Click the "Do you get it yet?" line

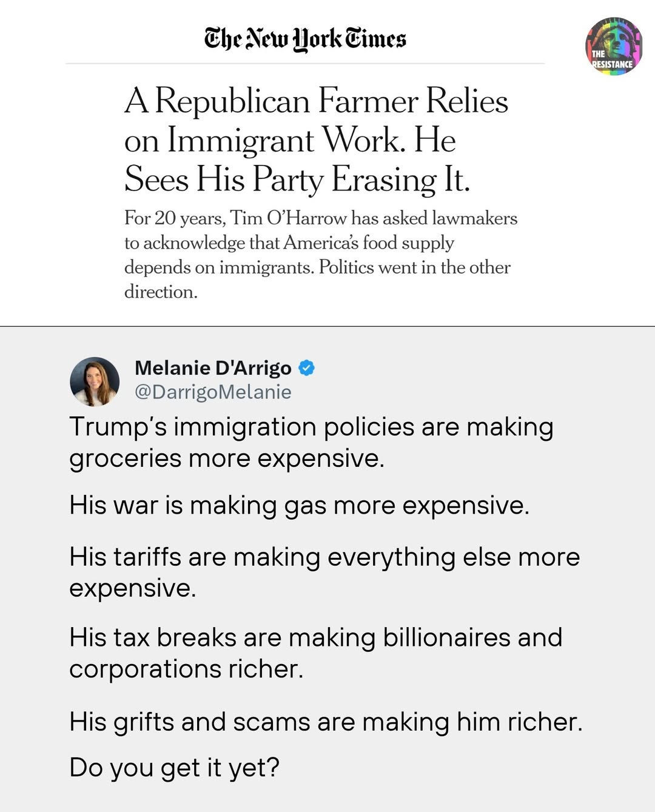pyautogui.click(x=174, y=767)
